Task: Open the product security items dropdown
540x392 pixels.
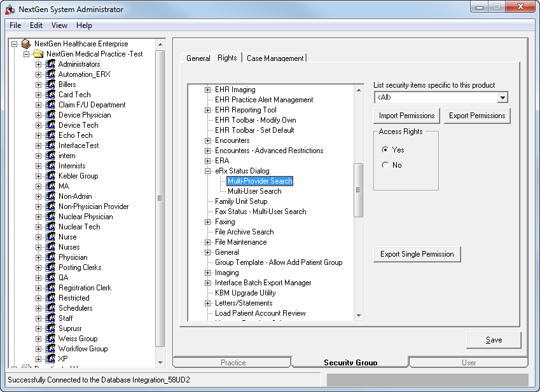Action: point(502,97)
